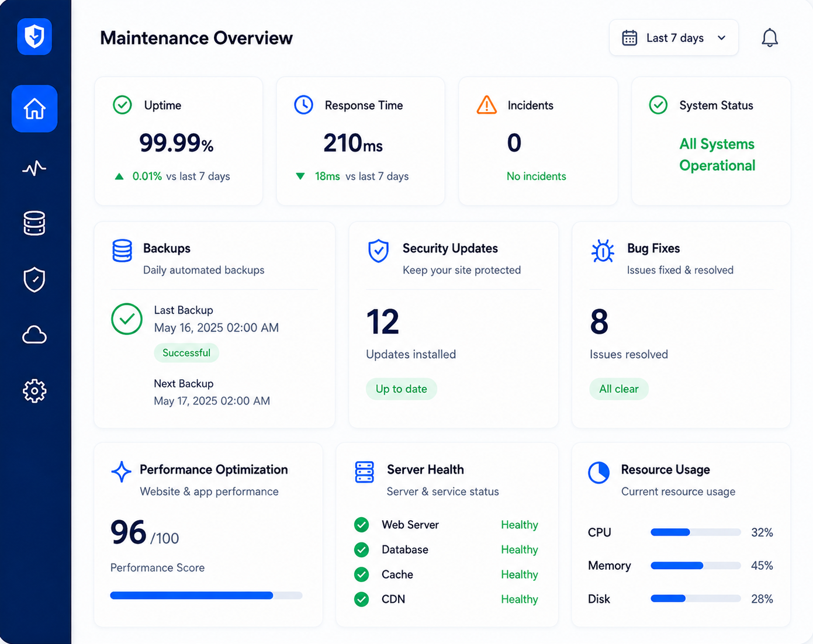Image resolution: width=813 pixels, height=644 pixels.
Task: Click the performance score progress bar
Action: 206,595
